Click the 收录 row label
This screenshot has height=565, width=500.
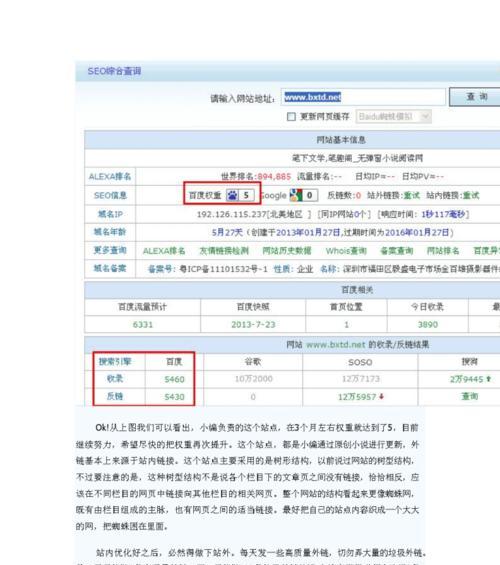pyautogui.click(x=115, y=378)
